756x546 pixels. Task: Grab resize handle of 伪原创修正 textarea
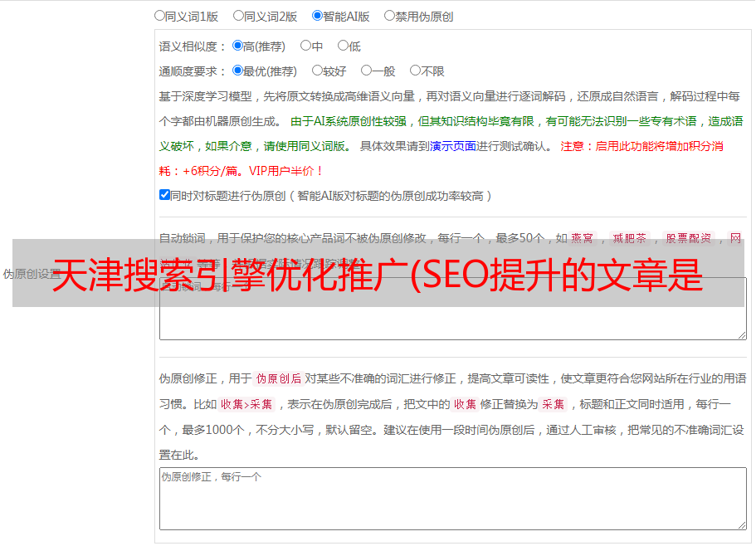[x=742, y=525]
